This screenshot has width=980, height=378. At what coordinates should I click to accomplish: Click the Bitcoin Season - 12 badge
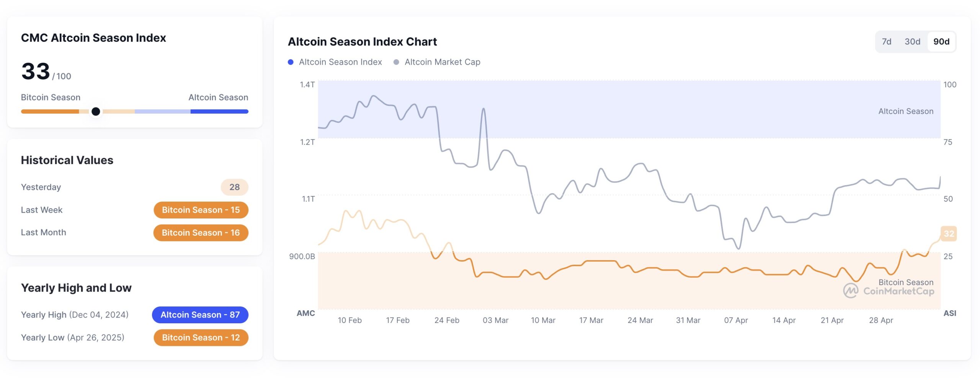(201, 337)
